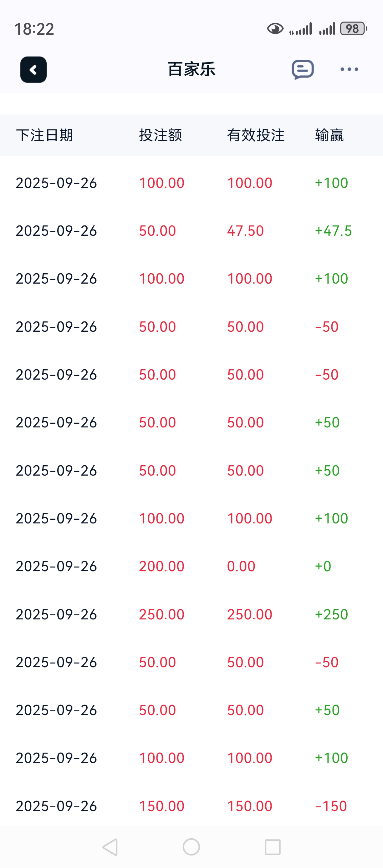Tap the -150 loss result
The width and height of the screenshot is (383, 868).
[x=331, y=806]
